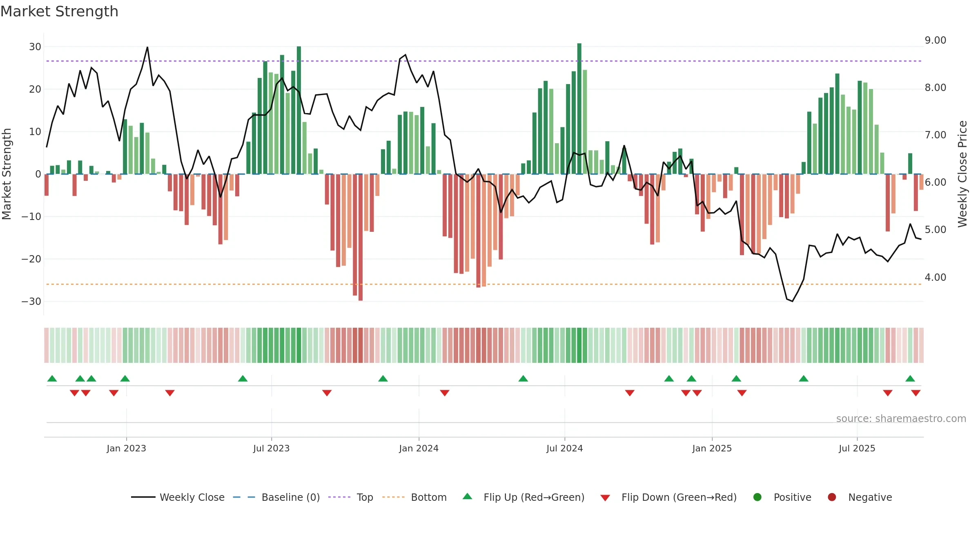
Task: Click the 20 tick on the left axis
Action: [35, 89]
